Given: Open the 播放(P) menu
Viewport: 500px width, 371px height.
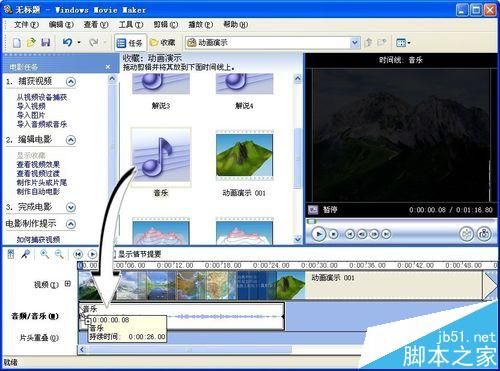Looking at the screenshot, I should [x=201, y=25].
